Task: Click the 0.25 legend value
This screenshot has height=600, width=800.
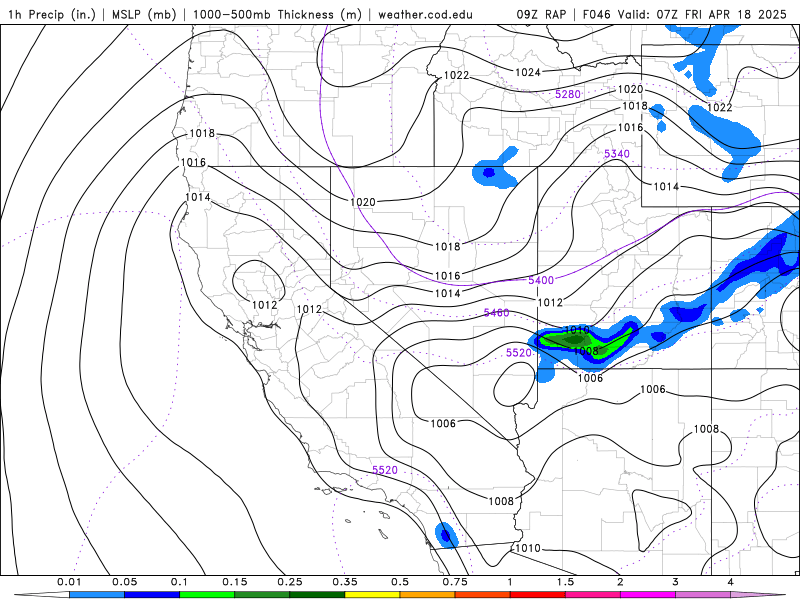Action: click(290, 582)
